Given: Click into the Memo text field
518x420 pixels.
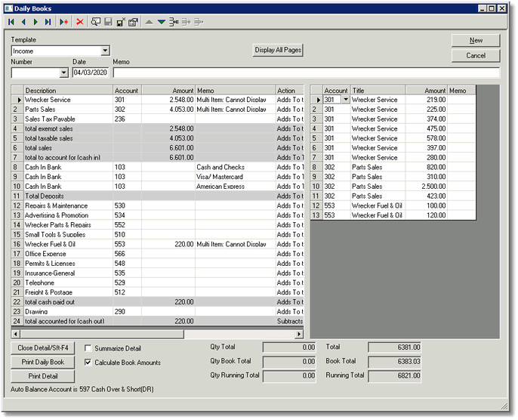Looking at the screenshot, I should pos(307,73).
